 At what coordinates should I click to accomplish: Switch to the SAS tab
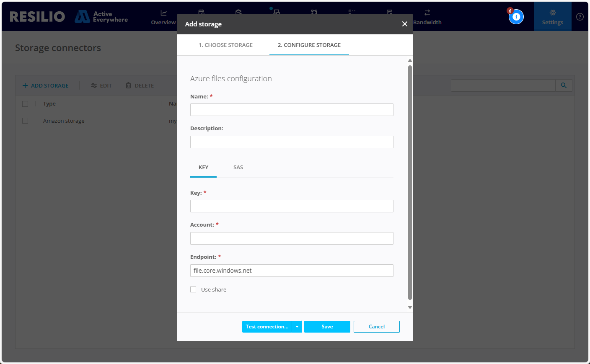pyautogui.click(x=238, y=167)
